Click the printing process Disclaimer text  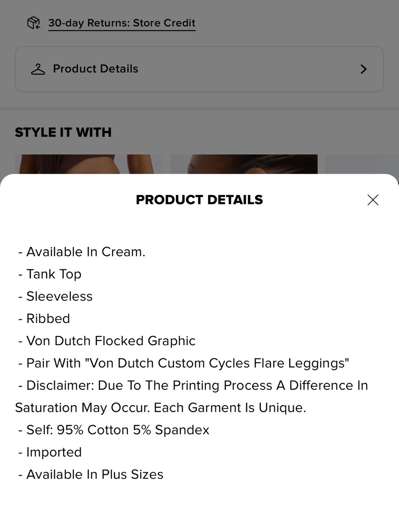tap(192, 396)
